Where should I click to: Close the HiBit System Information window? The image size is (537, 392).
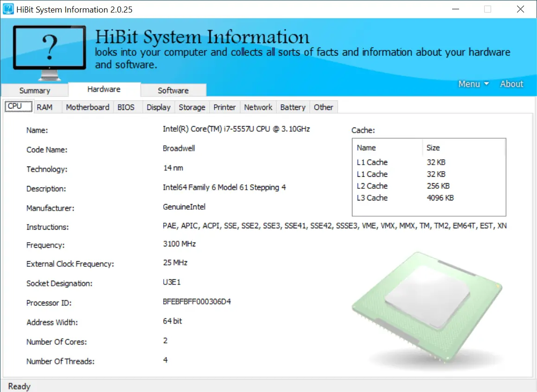[520, 9]
